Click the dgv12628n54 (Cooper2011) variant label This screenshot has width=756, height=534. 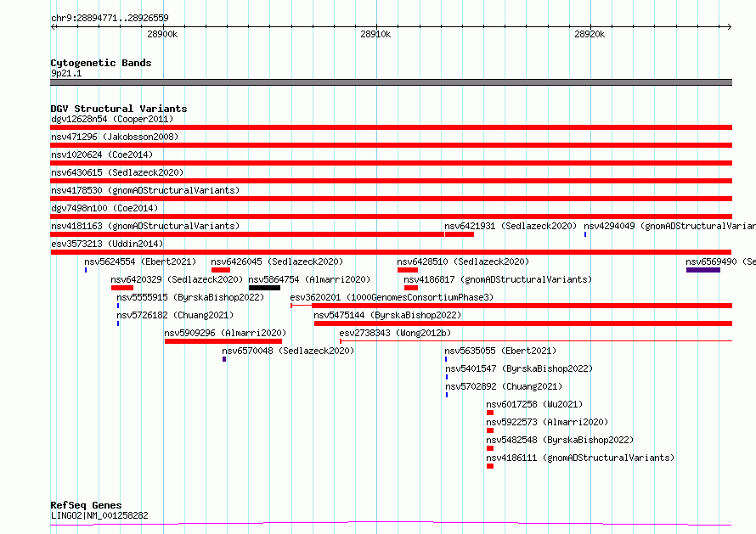(x=112, y=119)
